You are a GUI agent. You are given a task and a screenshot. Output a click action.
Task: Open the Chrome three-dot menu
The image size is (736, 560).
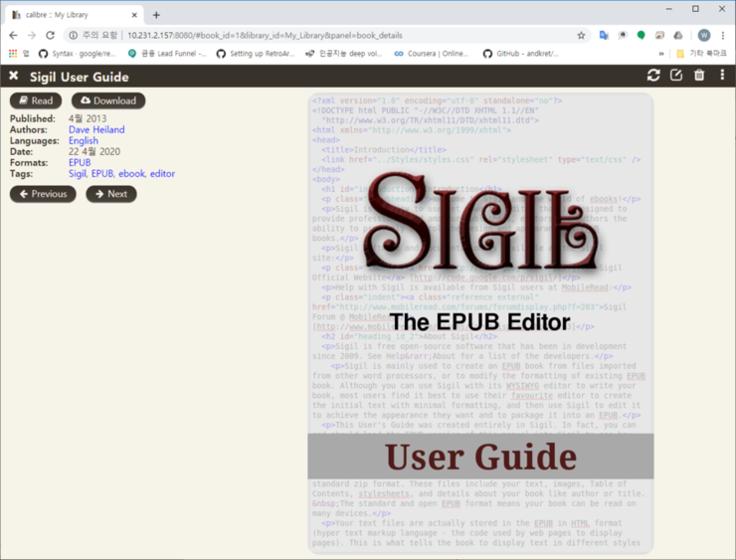[723, 35]
